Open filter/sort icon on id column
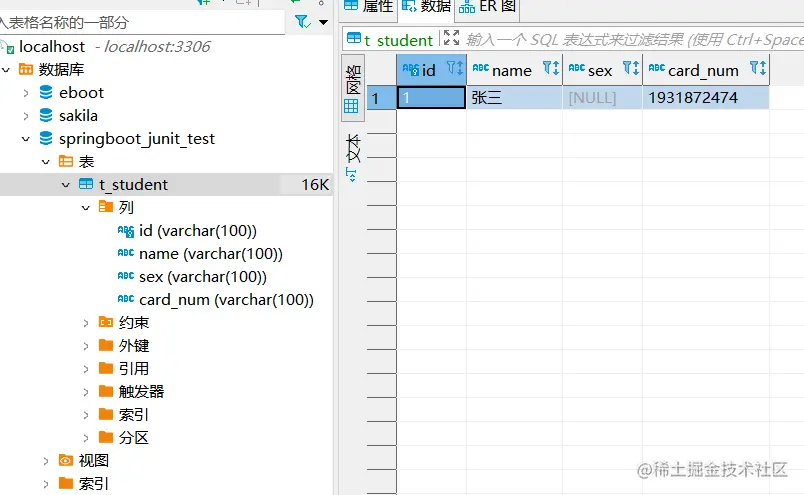 click(x=455, y=68)
